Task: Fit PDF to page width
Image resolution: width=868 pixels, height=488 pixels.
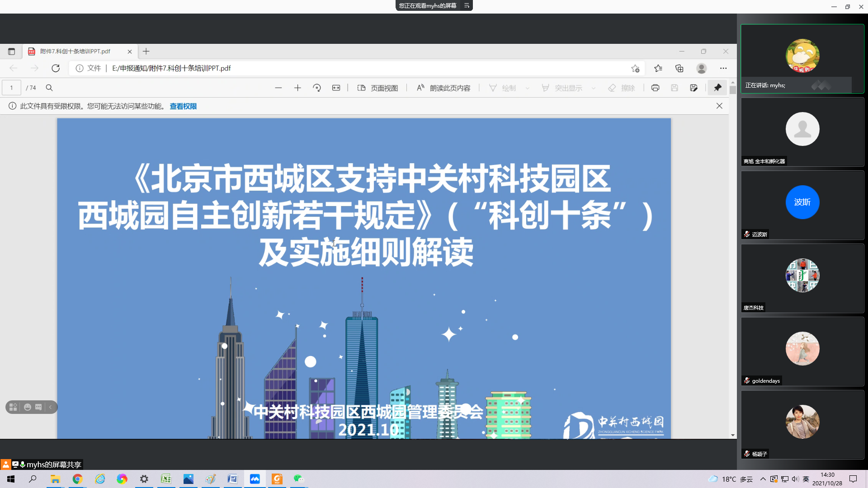Action: click(x=336, y=88)
